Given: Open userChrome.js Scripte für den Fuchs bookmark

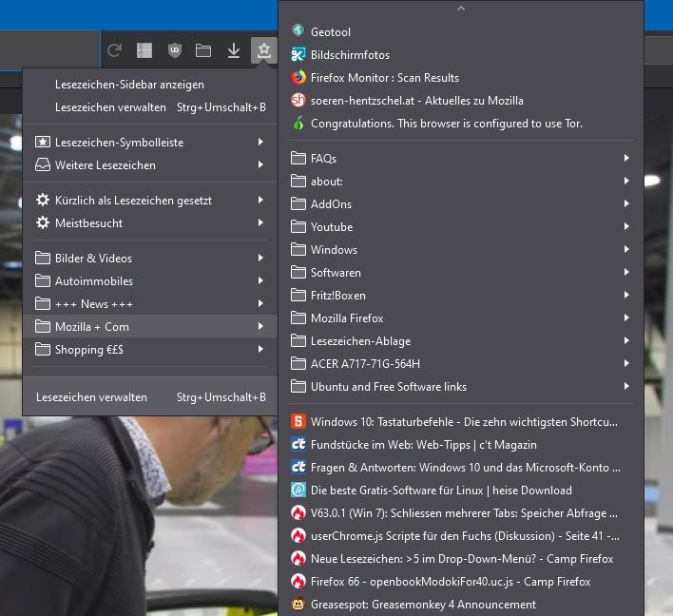Looking at the screenshot, I should pos(461,535).
